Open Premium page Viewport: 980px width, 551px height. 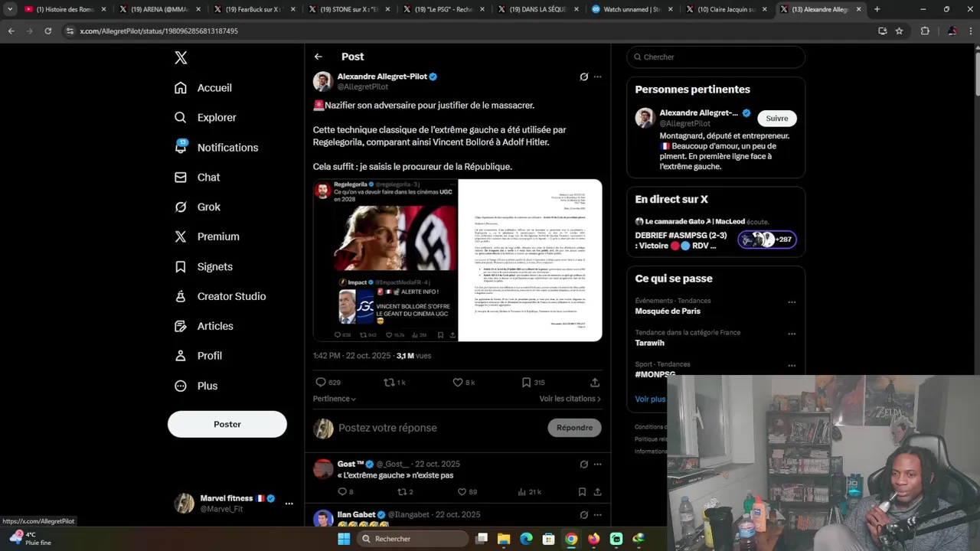[207, 237]
